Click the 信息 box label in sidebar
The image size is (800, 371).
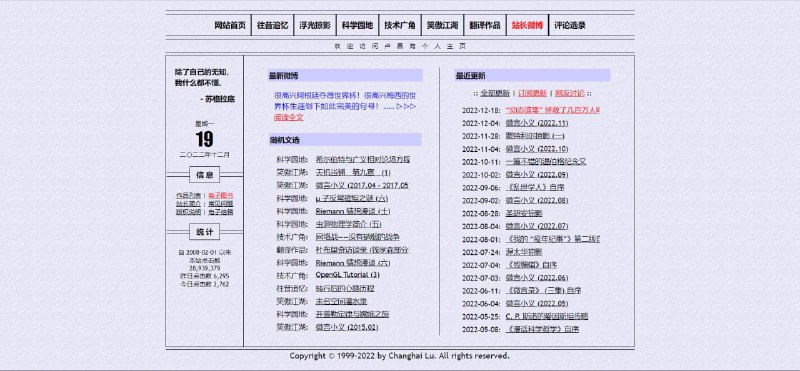pyautogui.click(x=205, y=175)
